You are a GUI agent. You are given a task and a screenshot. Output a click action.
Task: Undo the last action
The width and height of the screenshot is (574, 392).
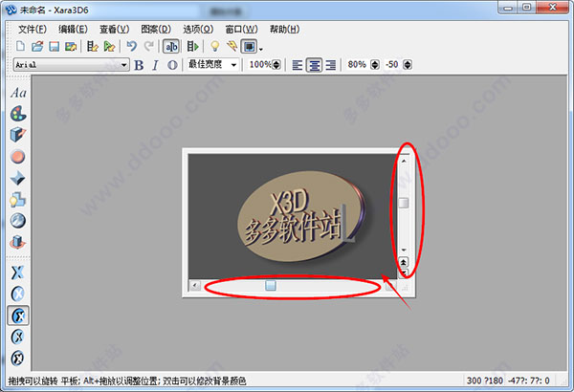[x=131, y=46]
